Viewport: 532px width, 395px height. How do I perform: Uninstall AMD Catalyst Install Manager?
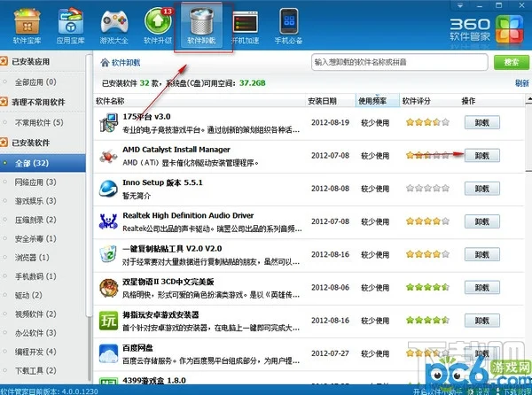[482, 156]
